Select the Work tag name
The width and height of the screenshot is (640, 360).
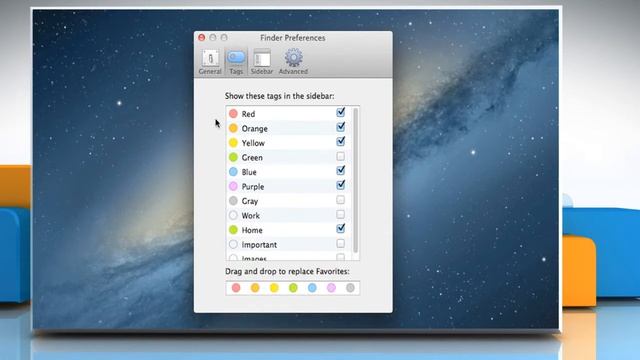[x=251, y=216]
